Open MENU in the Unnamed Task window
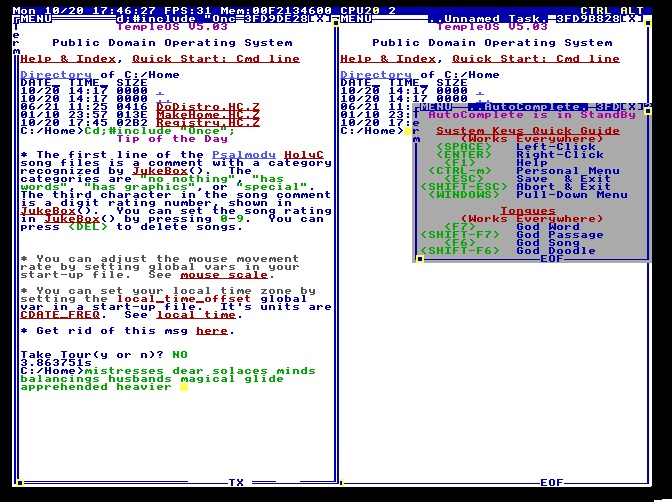The height and width of the screenshot is (502, 672). (356, 19)
